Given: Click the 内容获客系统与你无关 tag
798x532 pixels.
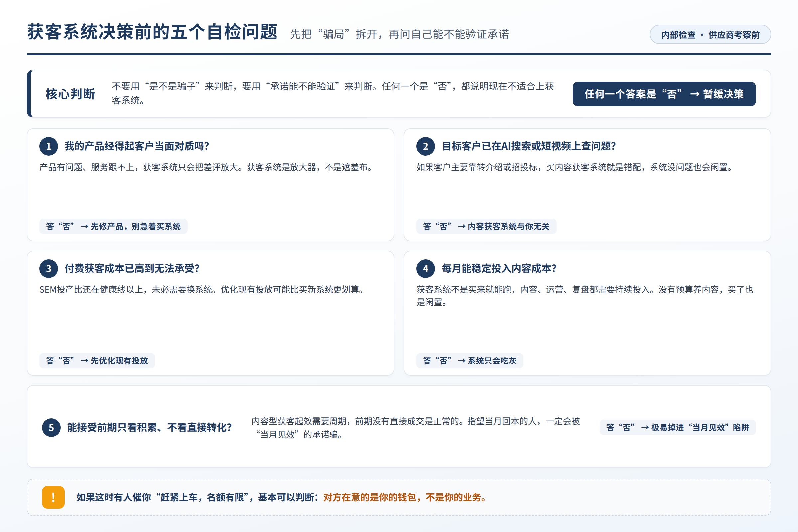Looking at the screenshot, I should point(486,226).
